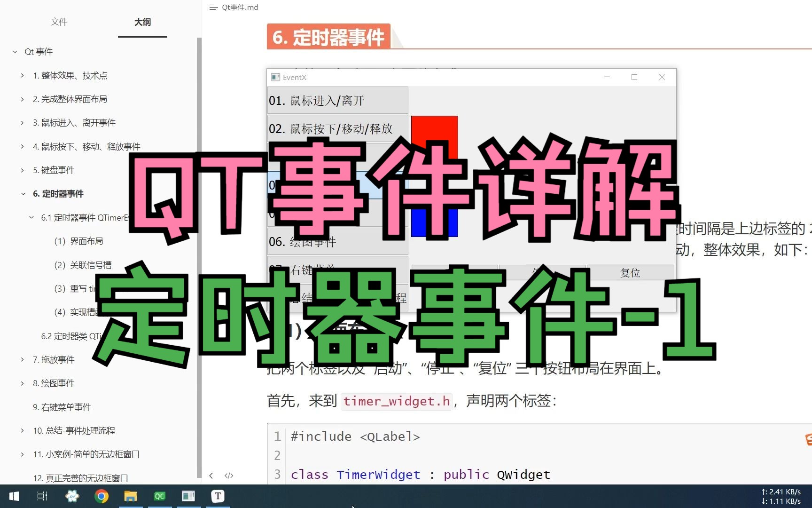The width and height of the screenshot is (812, 508).
Task: Click the timer_widget.h inline code
Action: (x=396, y=401)
